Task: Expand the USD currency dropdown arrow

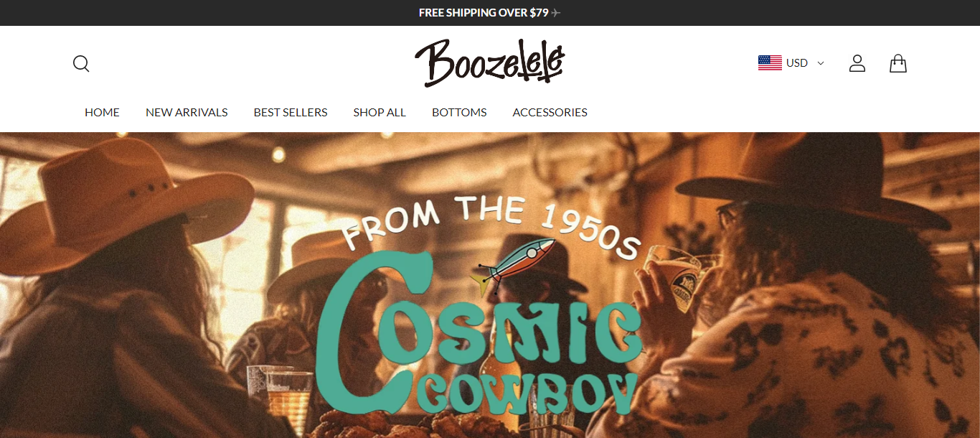Action: coord(821,63)
